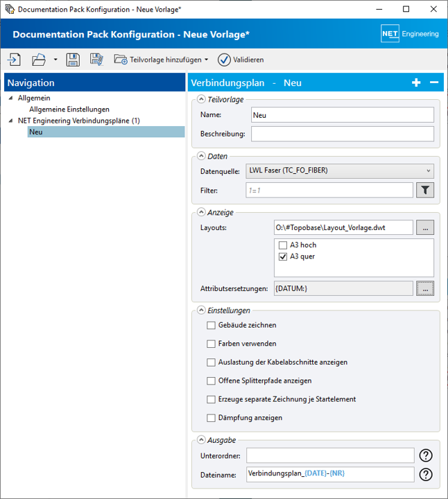Viewport: 448px width, 499px height.
Task: Browse for a layout file with the ellipsis button
Action: (x=425, y=227)
